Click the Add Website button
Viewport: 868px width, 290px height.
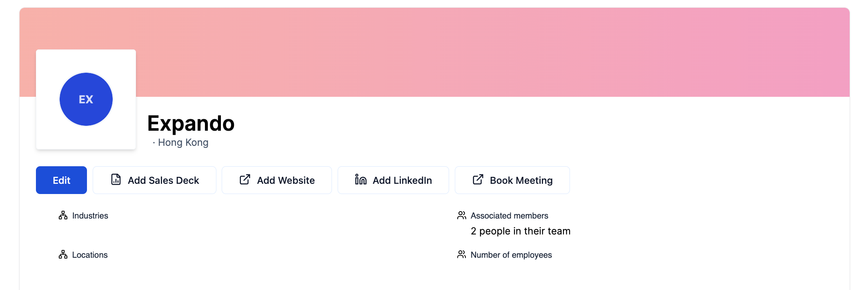(x=277, y=180)
